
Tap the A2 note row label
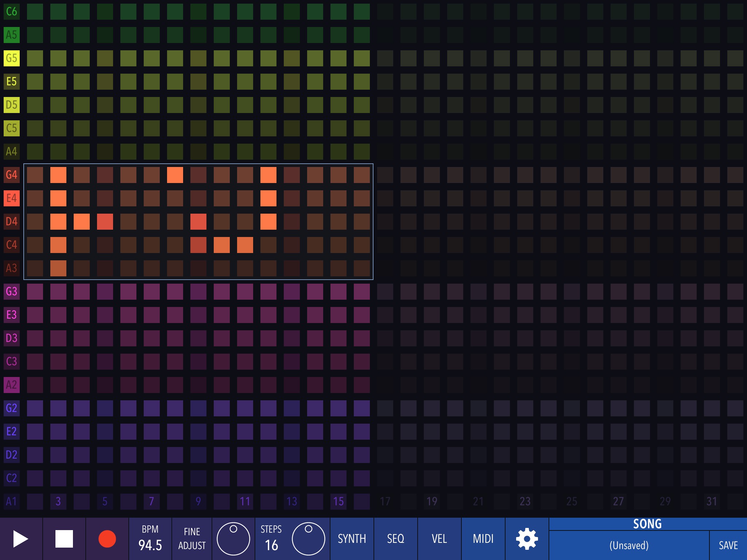point(12,385)
